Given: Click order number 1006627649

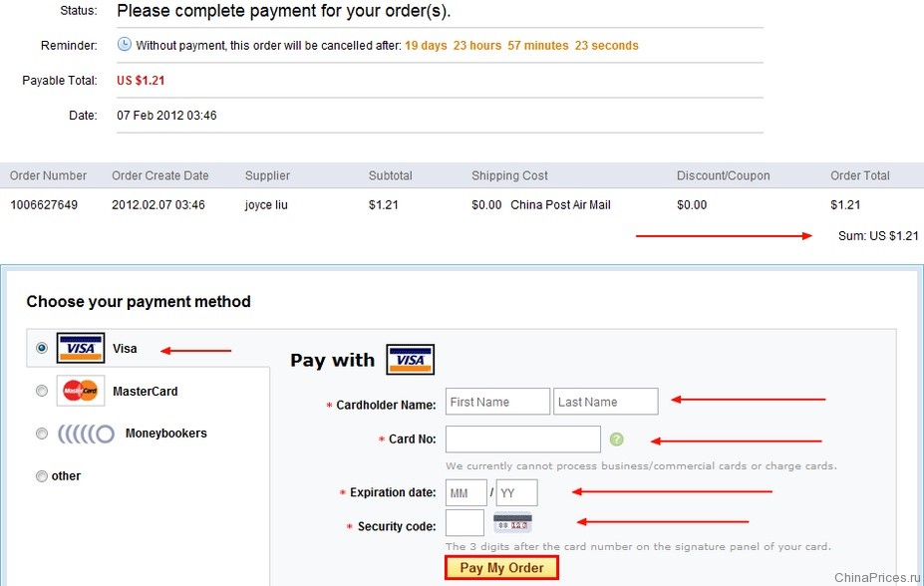Looking at the screenshot, I should [x=44, y=205].
